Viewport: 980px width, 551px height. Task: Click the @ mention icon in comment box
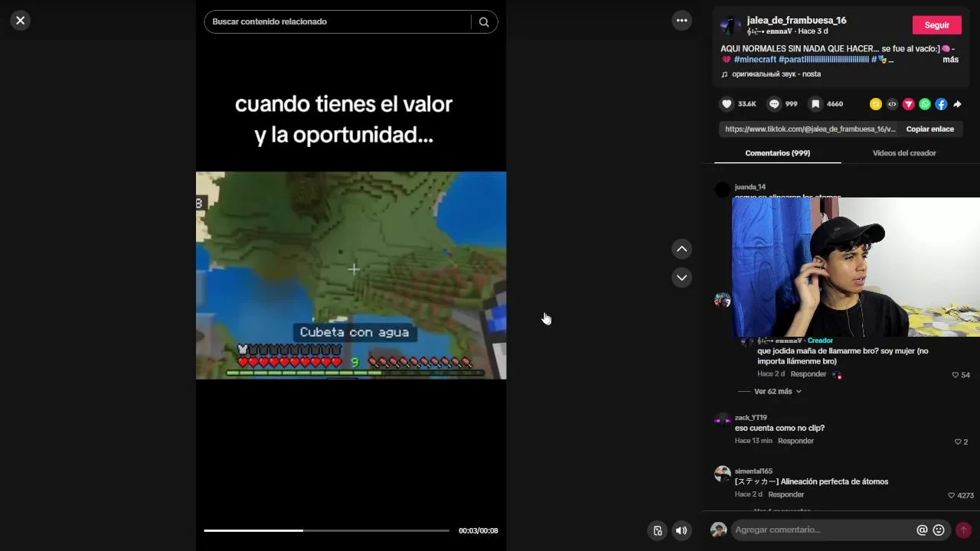[922, 530]
